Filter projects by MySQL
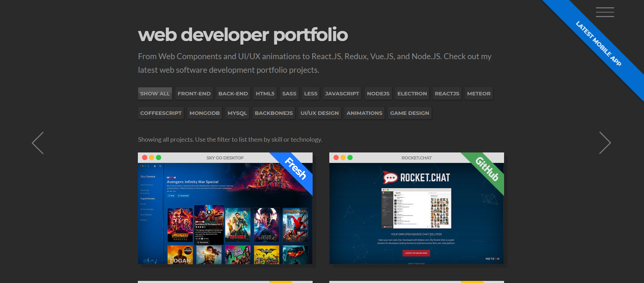Screen dimensions: 644x283 click(237, 113)
